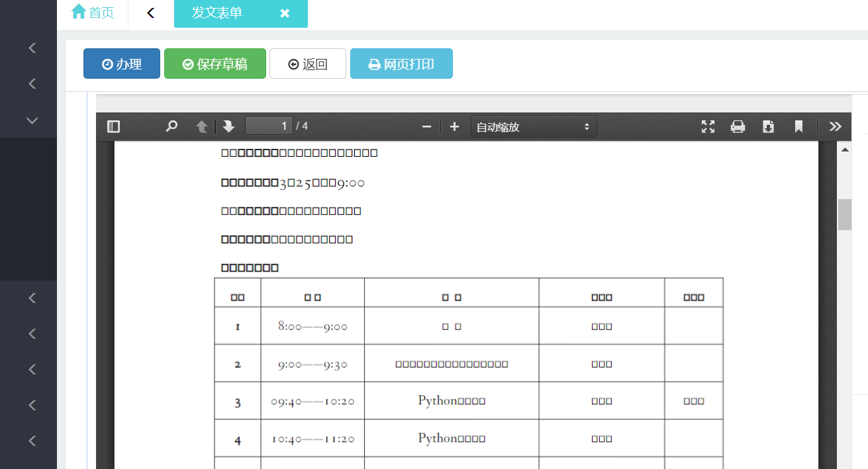
Task: Switch PDF viewer to presentation mode
Action: click(x=708, y=126)
